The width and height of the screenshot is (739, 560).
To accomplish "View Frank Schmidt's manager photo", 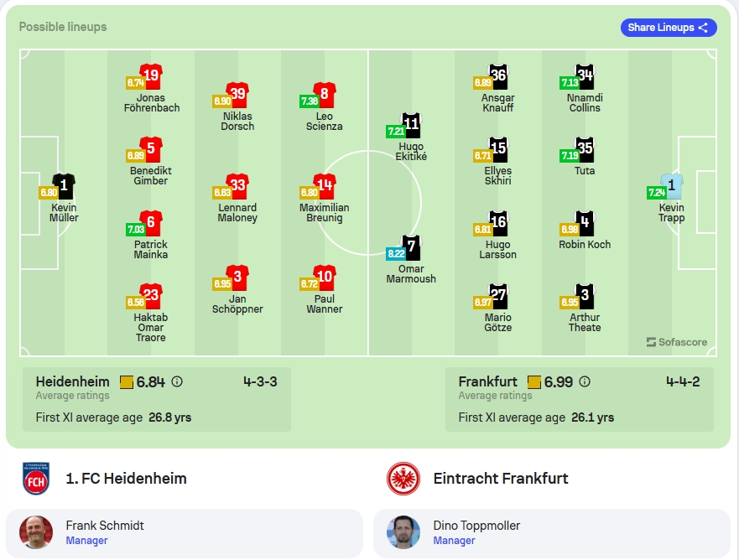I will pyautogui.click(x=36, y=532).
